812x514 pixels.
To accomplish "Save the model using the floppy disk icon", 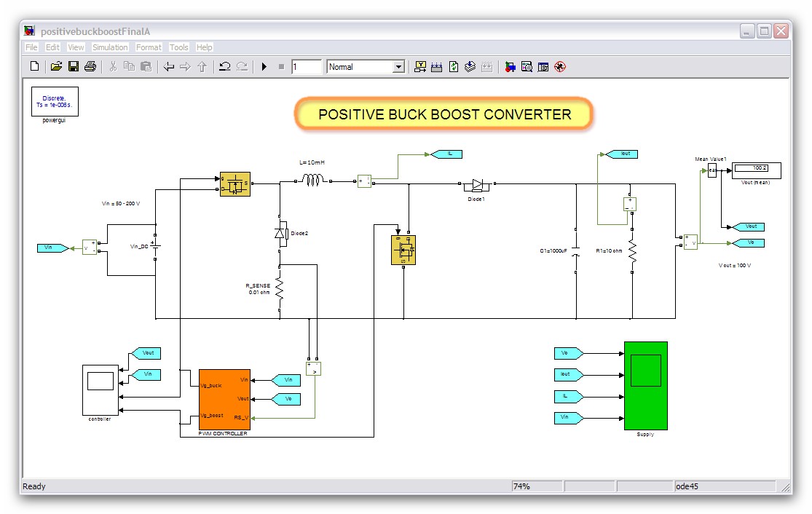I will click(74, 67).
